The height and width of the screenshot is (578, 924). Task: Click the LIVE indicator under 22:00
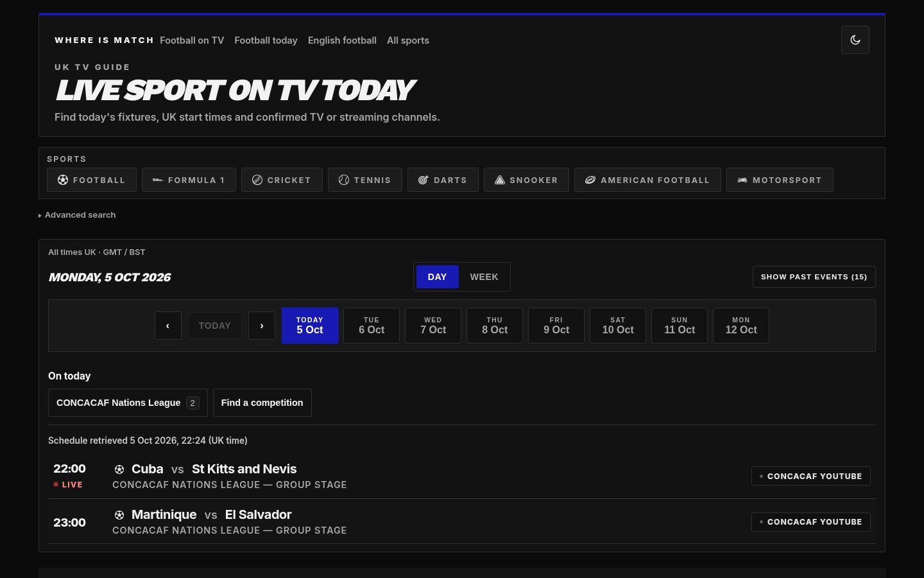click(x=68, y=485)
